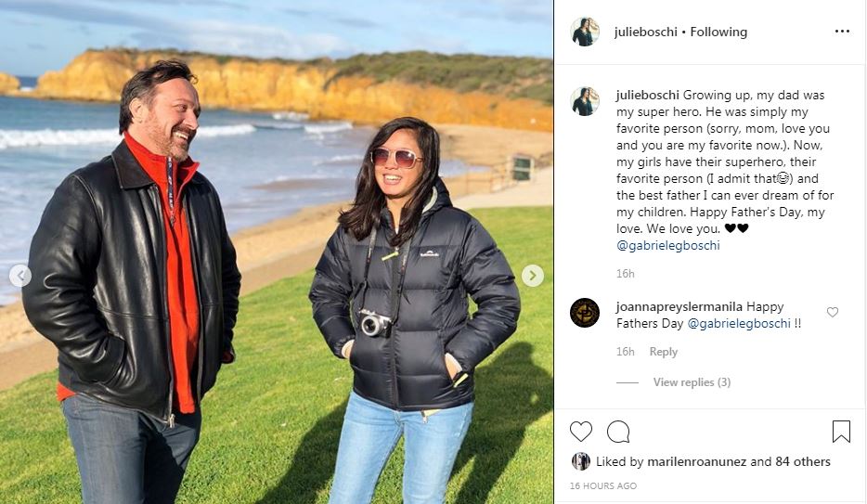Like joannapreyslermanila's comment with small heart

point(832,312)
